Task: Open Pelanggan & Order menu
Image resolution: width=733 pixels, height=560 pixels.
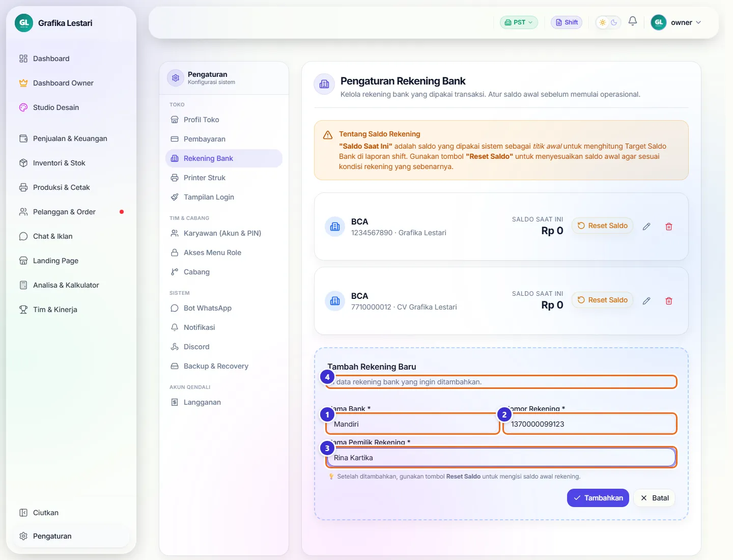Action: (71, 212)
